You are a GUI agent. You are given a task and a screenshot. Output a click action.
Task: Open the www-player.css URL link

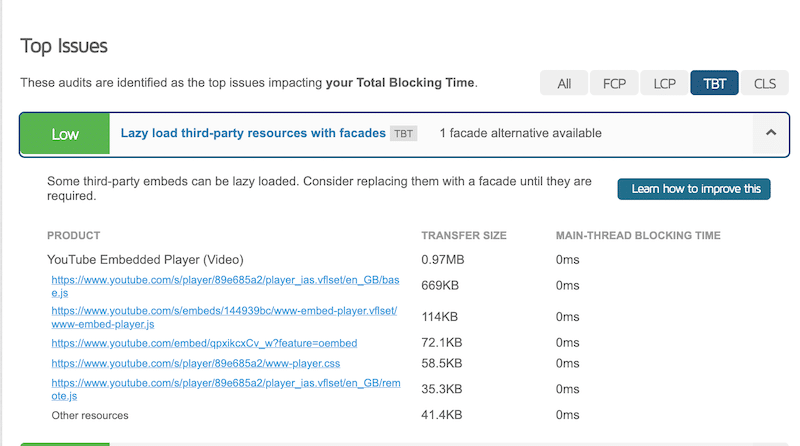click(x=196, y=363)
